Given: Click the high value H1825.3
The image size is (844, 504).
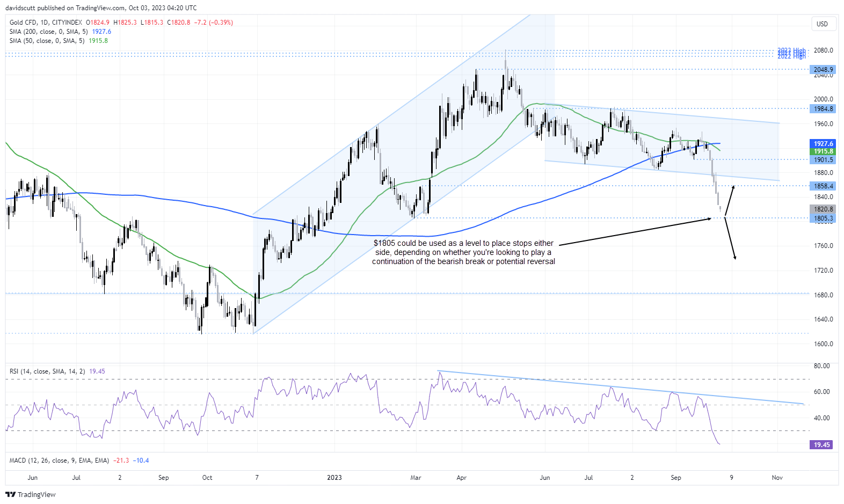Looking at the screenshot, I should [125, 23].
